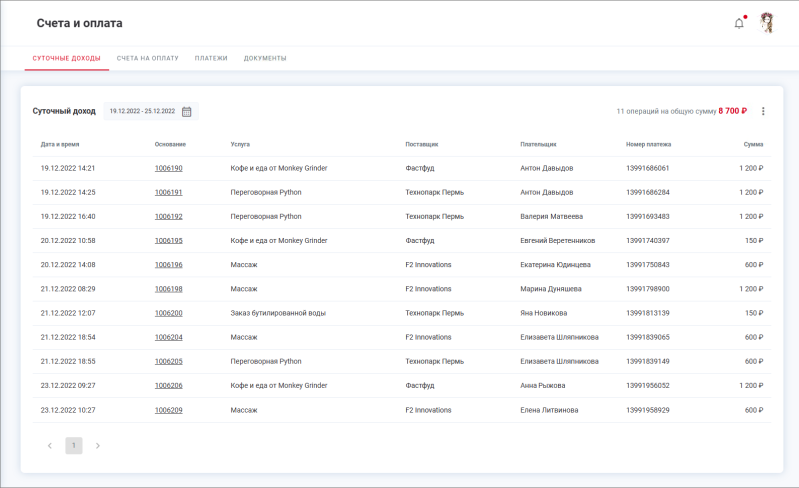Open the calendar date picker icon
This screenshot has width=799, height=488.
pyautogui.click(x=187, y=111)
